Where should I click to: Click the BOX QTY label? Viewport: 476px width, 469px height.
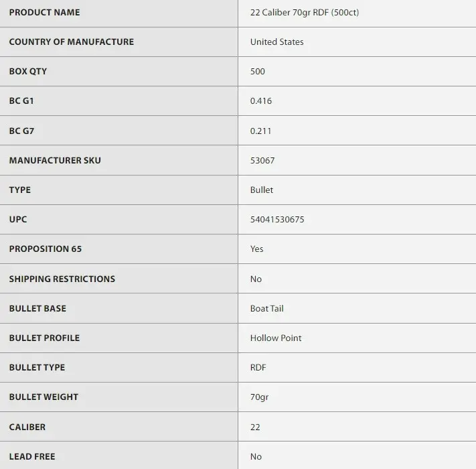click(x=27, y=71)
